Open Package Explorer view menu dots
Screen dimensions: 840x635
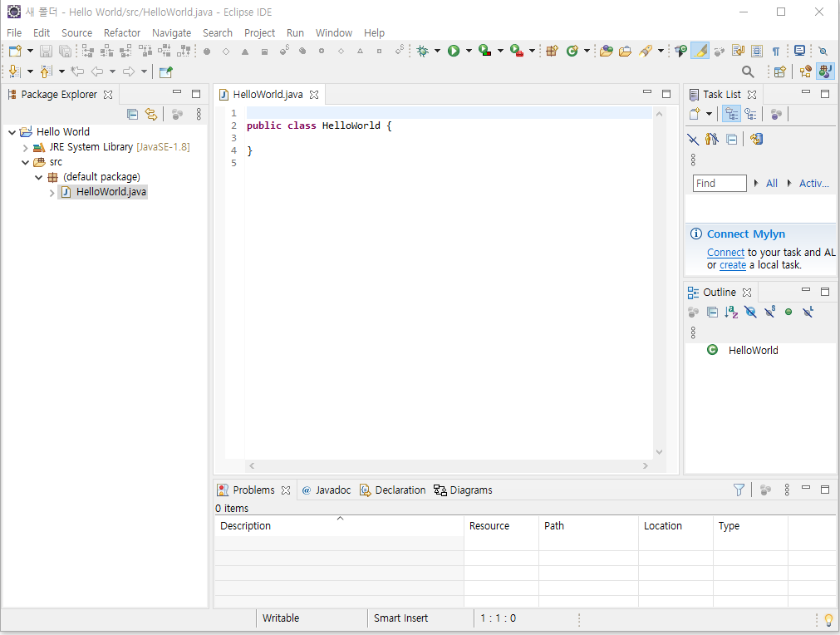pyautogui.click(x=199, y=114)
